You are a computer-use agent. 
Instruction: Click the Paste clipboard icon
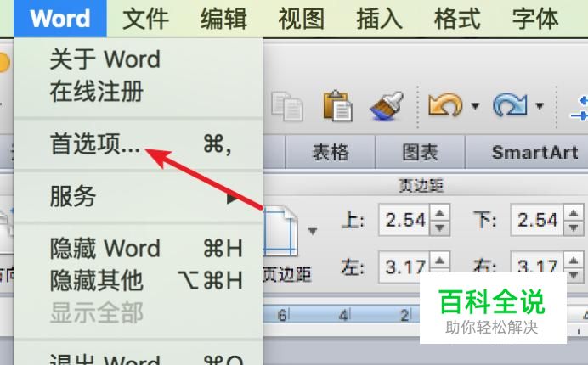point(337,105)
